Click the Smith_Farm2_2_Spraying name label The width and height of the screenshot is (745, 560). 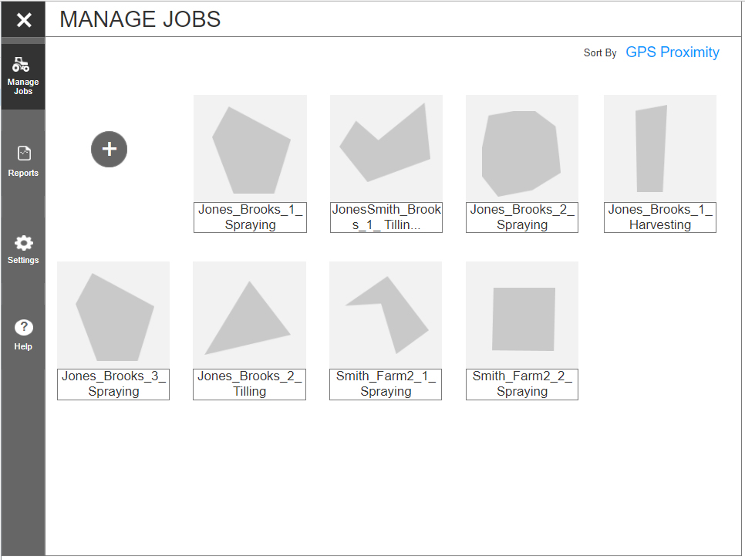(x=522, y=384)
